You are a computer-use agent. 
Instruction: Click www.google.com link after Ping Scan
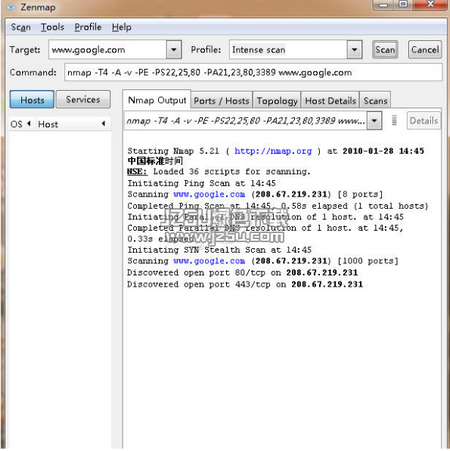[209, 194]
